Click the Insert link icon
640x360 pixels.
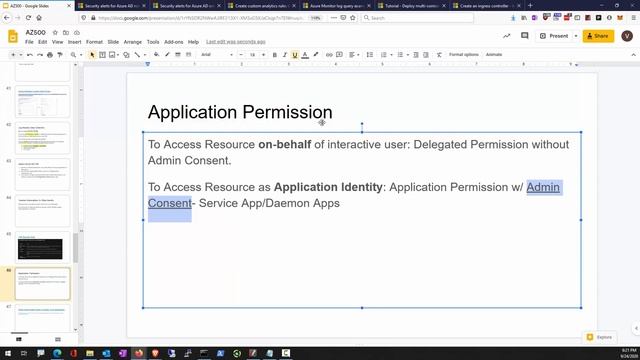(329, 55)
